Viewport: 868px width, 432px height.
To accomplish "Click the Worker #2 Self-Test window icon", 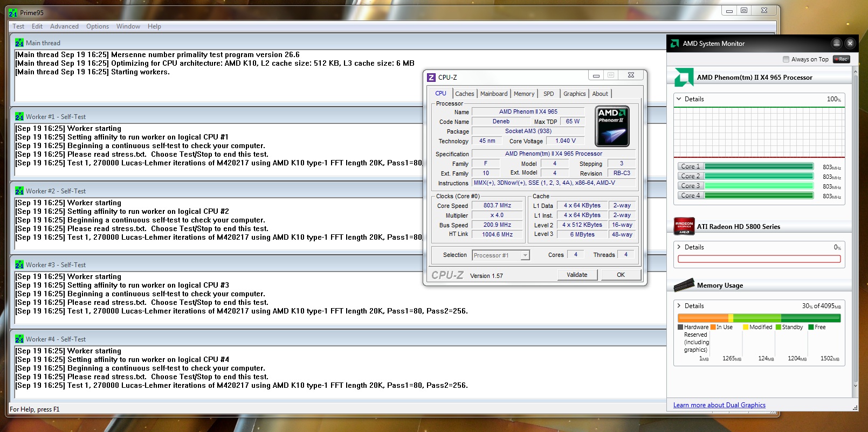I will (19, 191).
